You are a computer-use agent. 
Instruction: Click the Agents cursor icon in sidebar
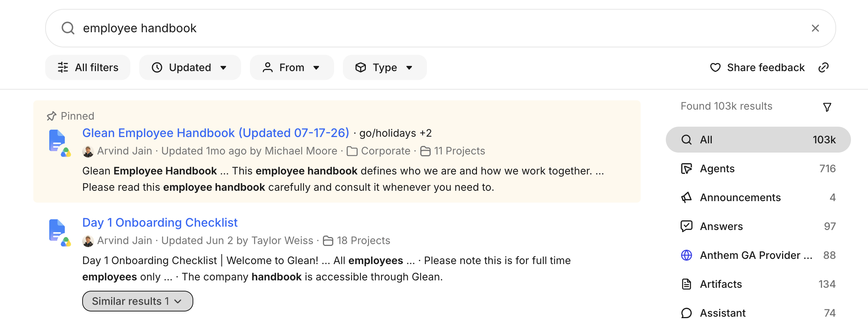[687, 169]
